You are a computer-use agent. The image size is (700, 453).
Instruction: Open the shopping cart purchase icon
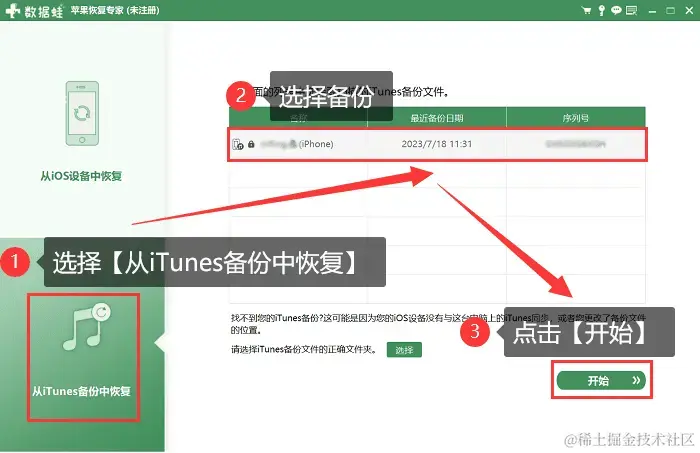coord(586,10)
